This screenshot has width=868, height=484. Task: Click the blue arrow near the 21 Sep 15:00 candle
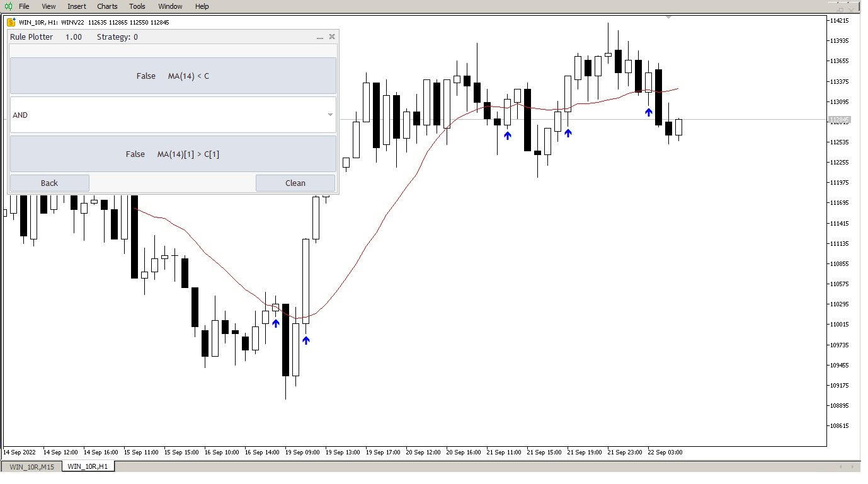[568, 132]
